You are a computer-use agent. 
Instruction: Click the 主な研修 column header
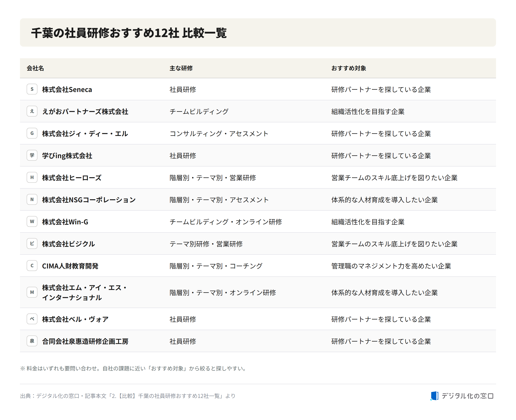[181, 68]
